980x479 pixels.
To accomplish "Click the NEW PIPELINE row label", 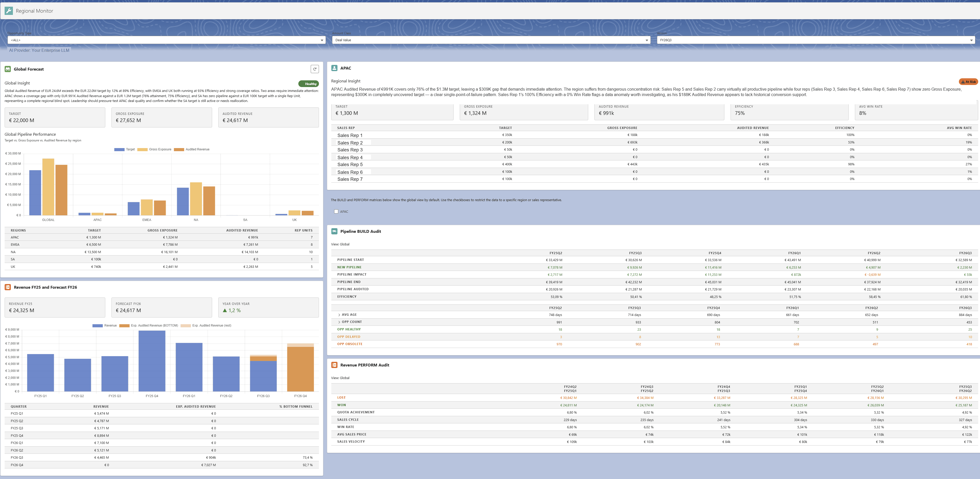I will tap(349, 267).
